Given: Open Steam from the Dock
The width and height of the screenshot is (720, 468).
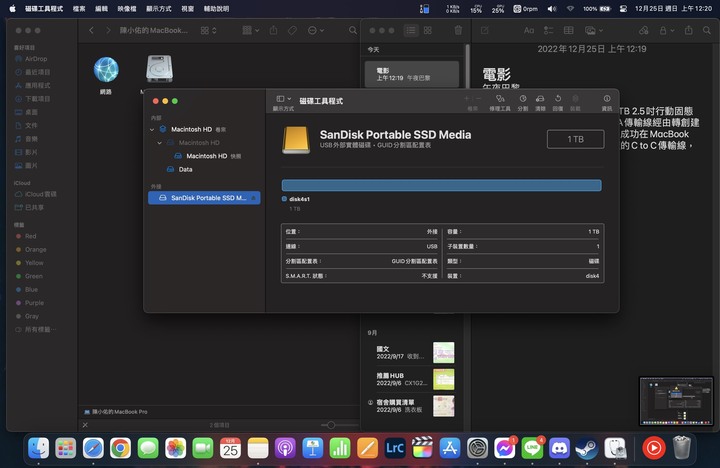Looking at the screenshot, I should pyautogui.click(x=587, y=448).
